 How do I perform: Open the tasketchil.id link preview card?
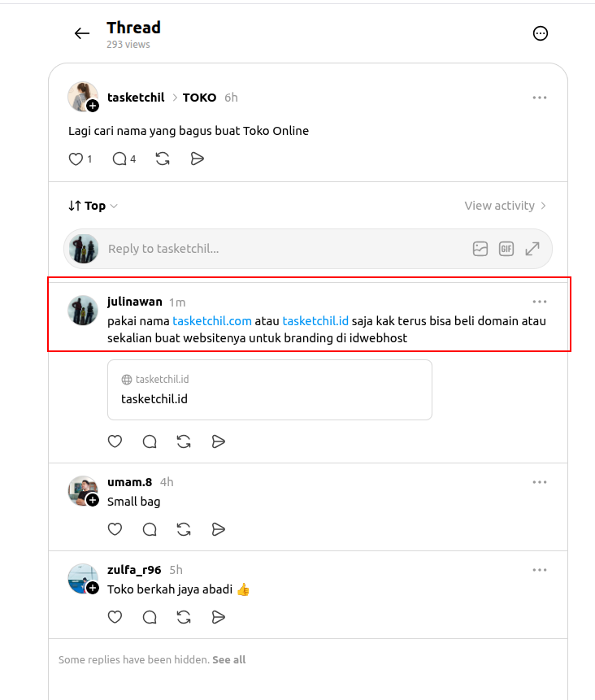coord(270,389)
